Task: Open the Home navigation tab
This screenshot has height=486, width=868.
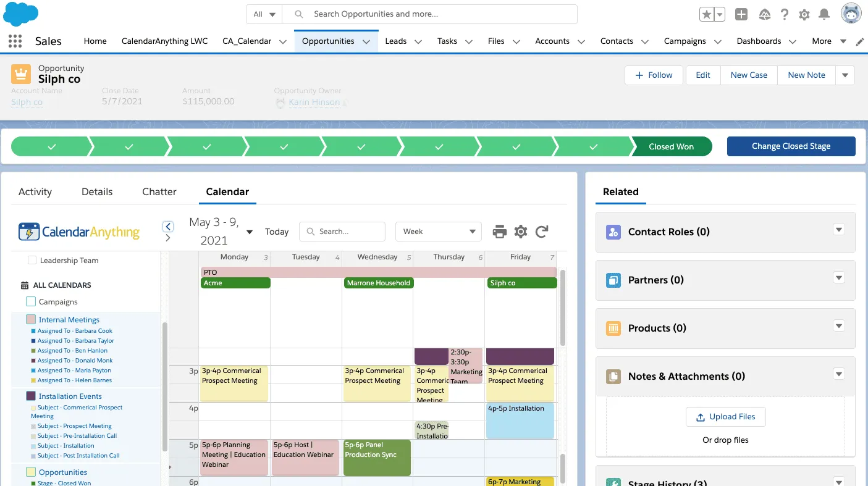Action: (x=95, y=41)
